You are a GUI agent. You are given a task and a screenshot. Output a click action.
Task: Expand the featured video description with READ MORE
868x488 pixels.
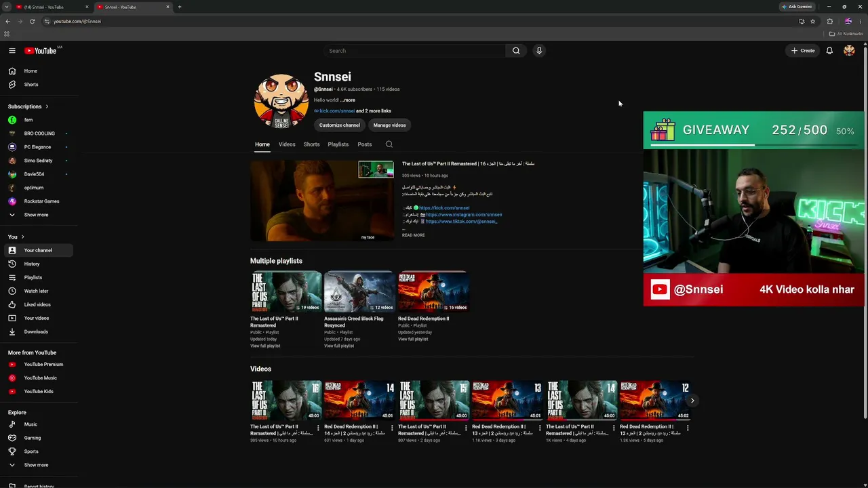click(413, 235)
